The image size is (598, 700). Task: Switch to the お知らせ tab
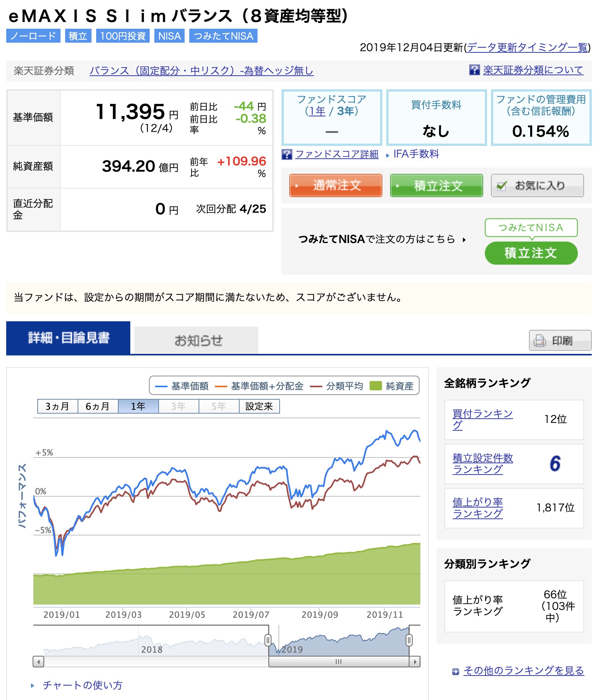point(196,340)
